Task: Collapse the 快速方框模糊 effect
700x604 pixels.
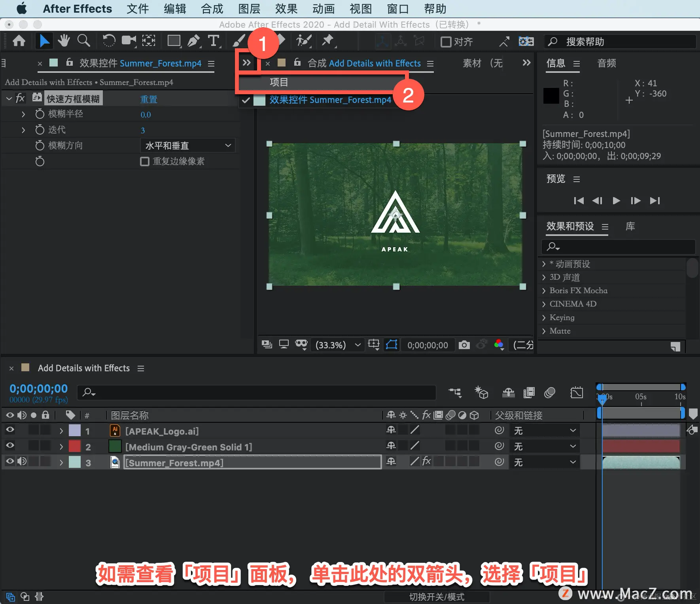Action: click(x=9, y=98)
